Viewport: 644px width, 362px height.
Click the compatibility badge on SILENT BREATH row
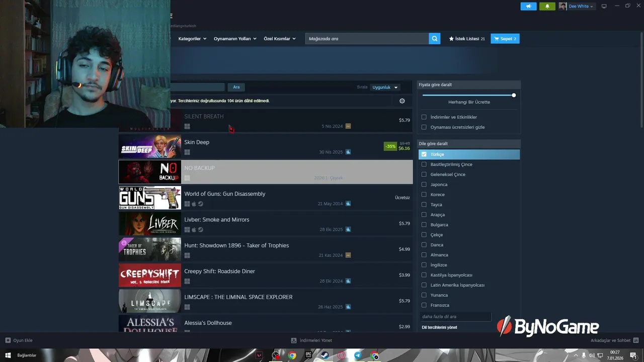(348, 126)
